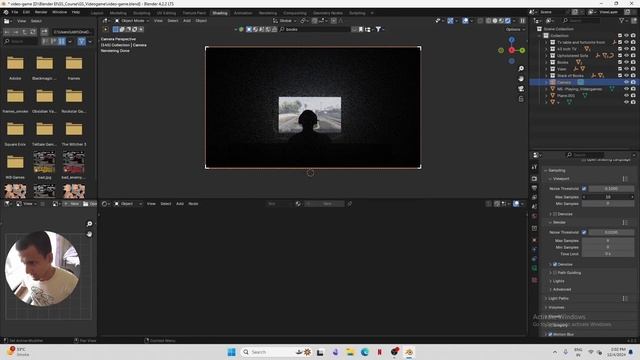Switch to the UV Editing workspace tab
640x360 pixels.
click(166, 13)
